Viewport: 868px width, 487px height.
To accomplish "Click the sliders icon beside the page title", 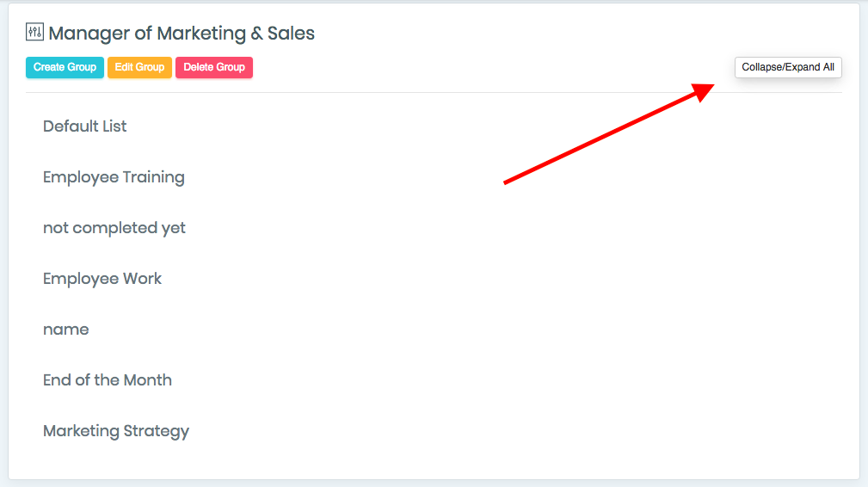I will [x=34, y=32].
